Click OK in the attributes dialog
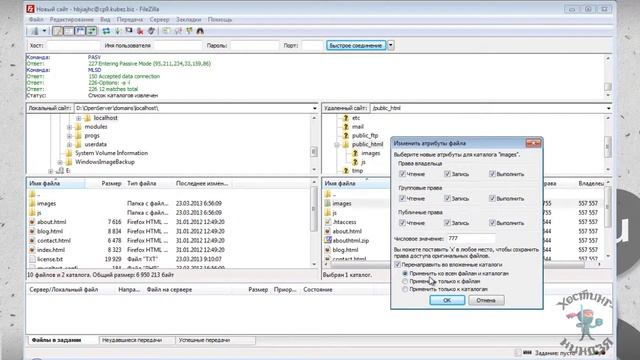 click(447, 300)
